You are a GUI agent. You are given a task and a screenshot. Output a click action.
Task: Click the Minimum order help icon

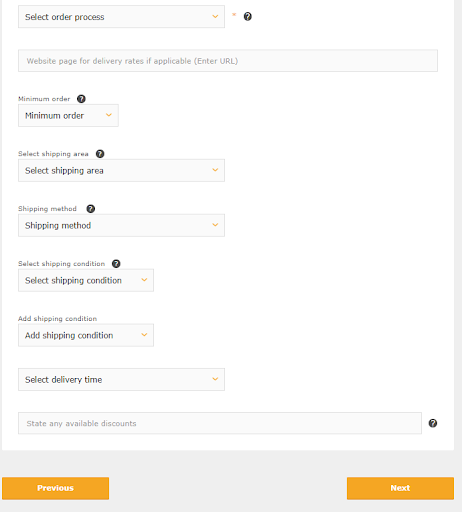(81, 99)
